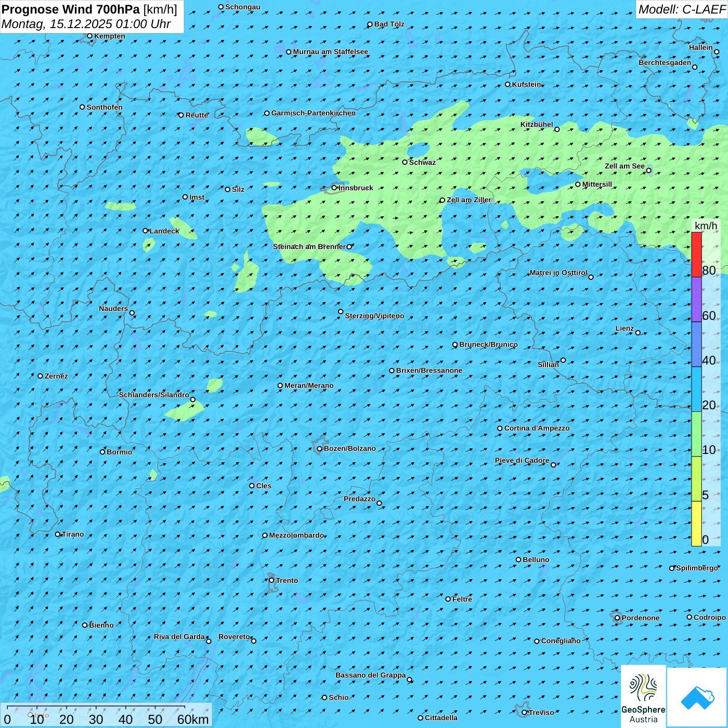Click the 'Sillian' label
Image resolution: width=728 pixels, height=728 pixels.
coord(548,365)
